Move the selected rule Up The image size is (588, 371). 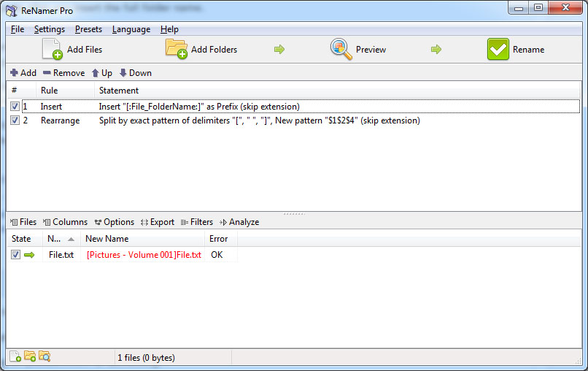102,73
